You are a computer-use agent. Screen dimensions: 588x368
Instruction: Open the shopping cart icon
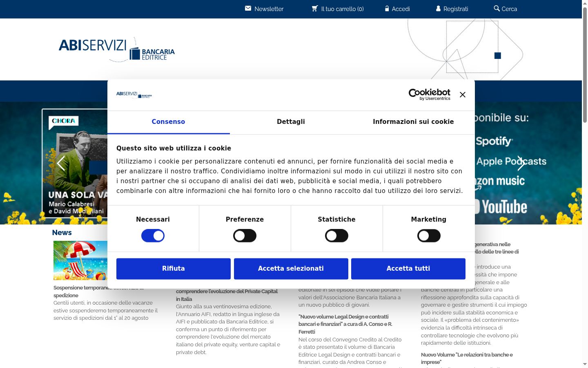(315, 8)
